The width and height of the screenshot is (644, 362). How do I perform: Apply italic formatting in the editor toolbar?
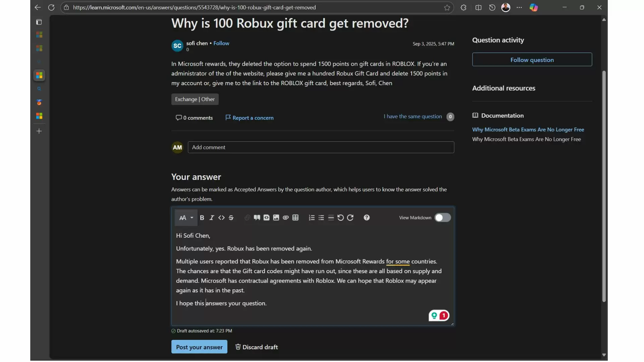[212, 218]
